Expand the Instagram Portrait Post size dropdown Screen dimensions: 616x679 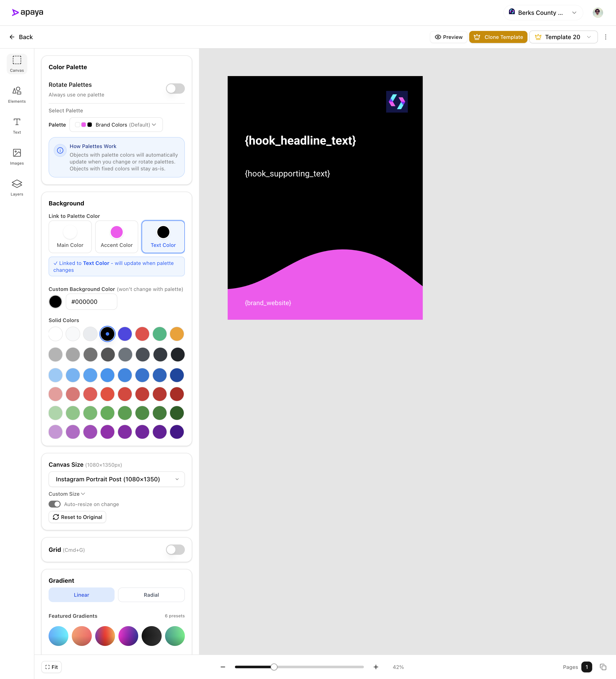(116, 479)
